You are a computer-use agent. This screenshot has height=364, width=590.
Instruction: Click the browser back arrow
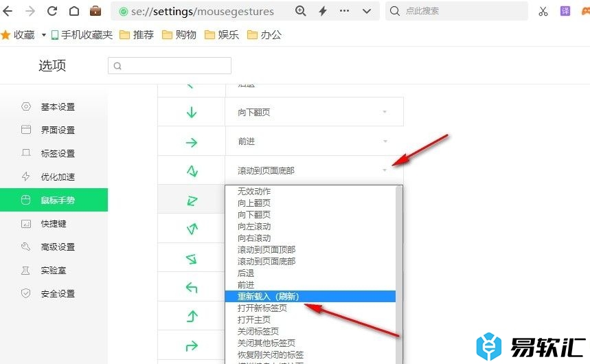pyautogui.click(x=8, y=11)
